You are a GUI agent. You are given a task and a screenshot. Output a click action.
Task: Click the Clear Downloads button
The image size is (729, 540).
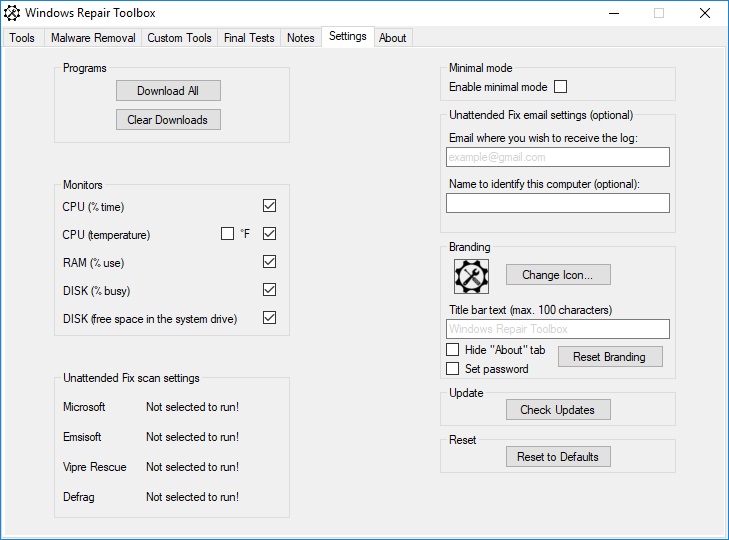168,120
